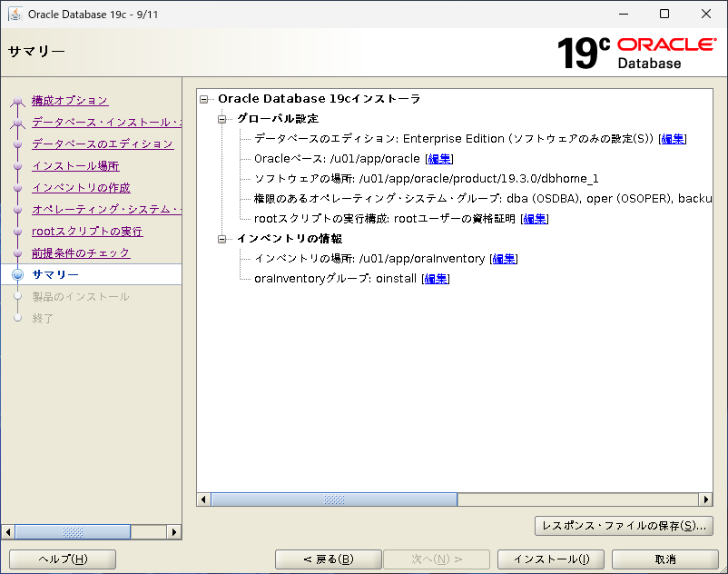
Task: Click the step marker beside 終了
Action: [17, 318]
